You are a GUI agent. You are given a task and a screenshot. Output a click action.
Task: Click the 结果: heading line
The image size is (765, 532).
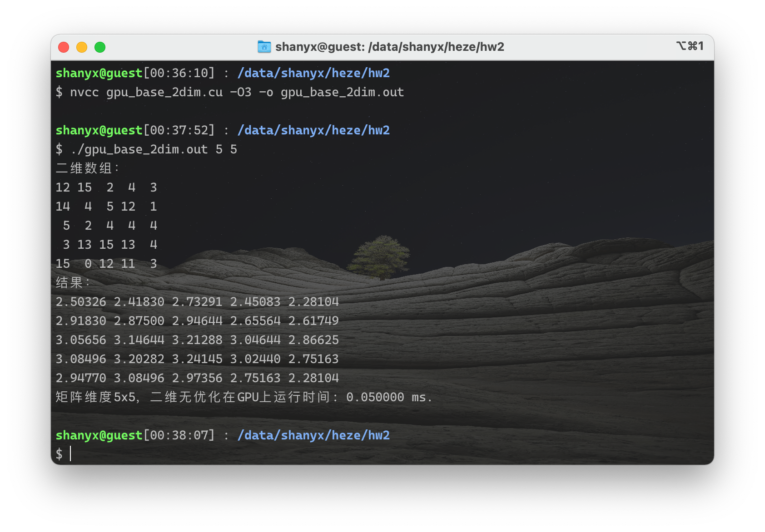point(73,283)
